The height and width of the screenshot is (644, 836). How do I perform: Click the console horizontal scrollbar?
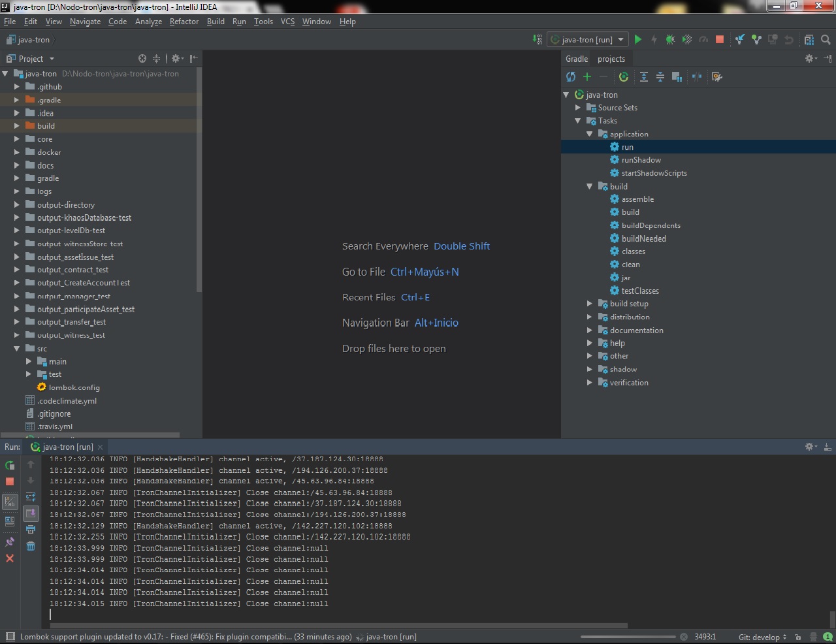(338, 625)
